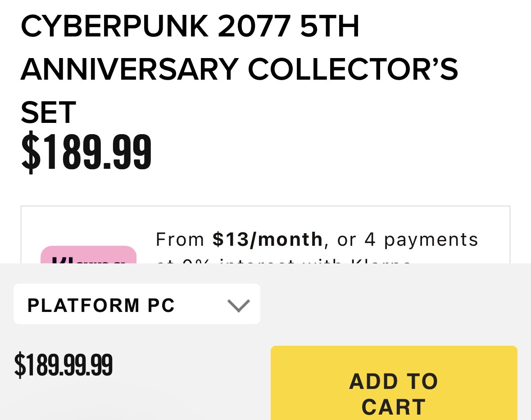
Task: Click the pink Klarna logo badge
Action: tap(88, 255)
